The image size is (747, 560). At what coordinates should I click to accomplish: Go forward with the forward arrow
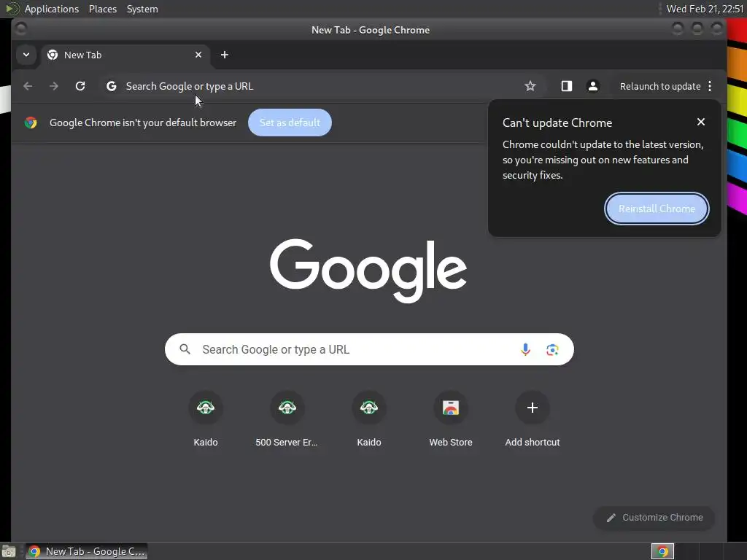[54, 86]
